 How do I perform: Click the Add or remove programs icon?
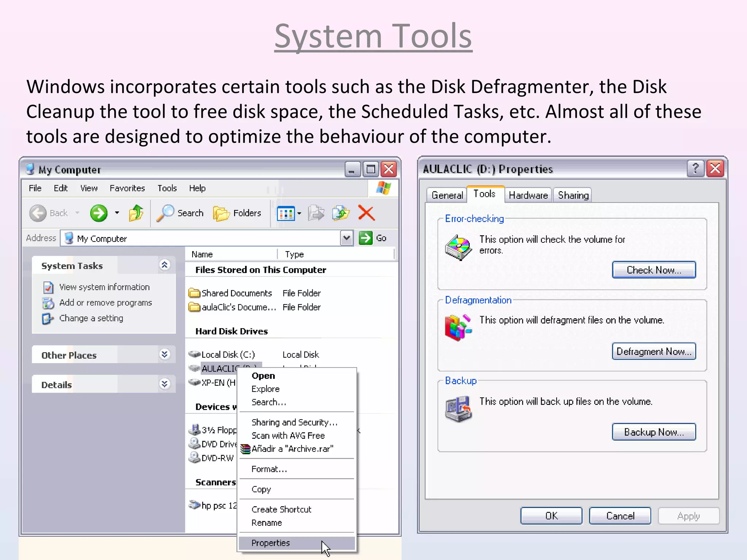click(48, 303)
